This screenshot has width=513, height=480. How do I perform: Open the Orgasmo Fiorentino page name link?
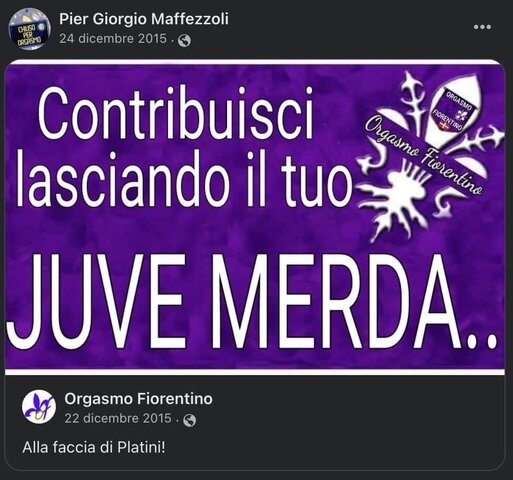pyautogui.click(x=138, y=399)
